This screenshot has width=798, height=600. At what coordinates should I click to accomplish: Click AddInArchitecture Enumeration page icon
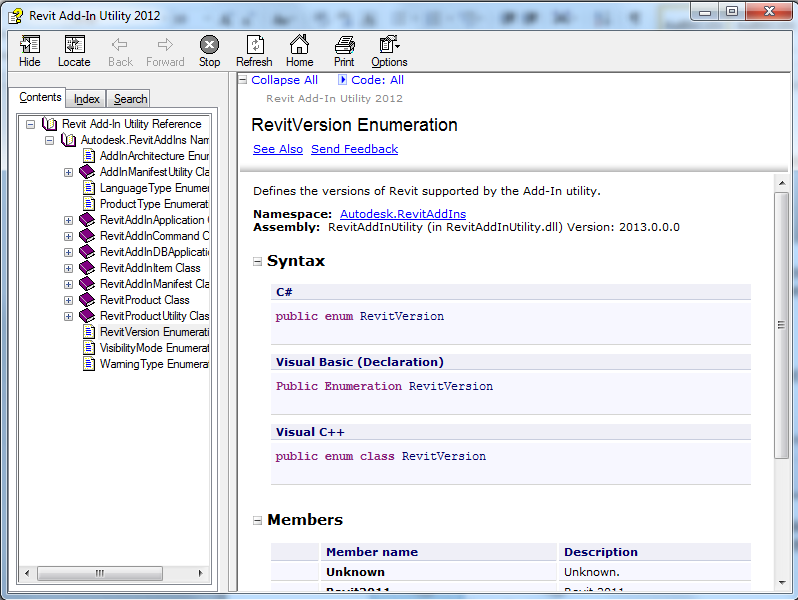[89, 156]
